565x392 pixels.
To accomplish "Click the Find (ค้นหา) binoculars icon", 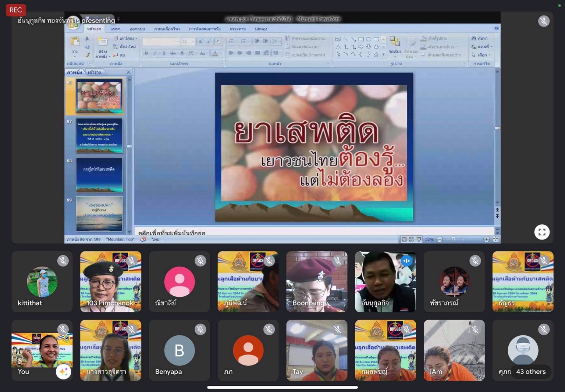I will 474,38.
